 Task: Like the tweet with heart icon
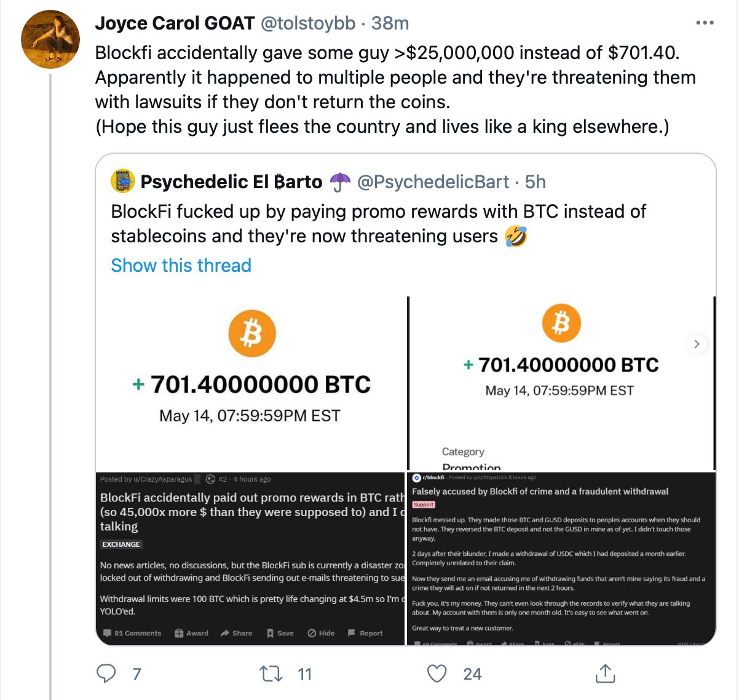437,674
